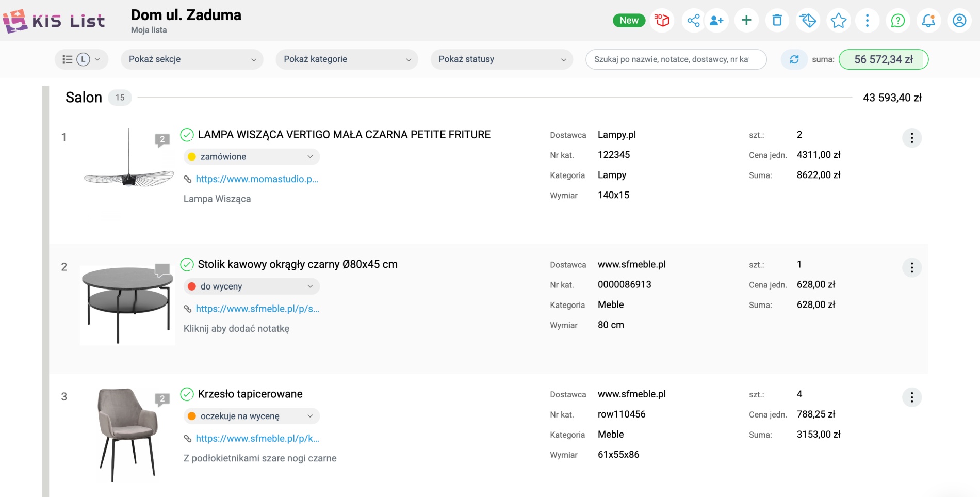Click the trash delete icon
Screen dimensions: 980x497
[777, 21]
